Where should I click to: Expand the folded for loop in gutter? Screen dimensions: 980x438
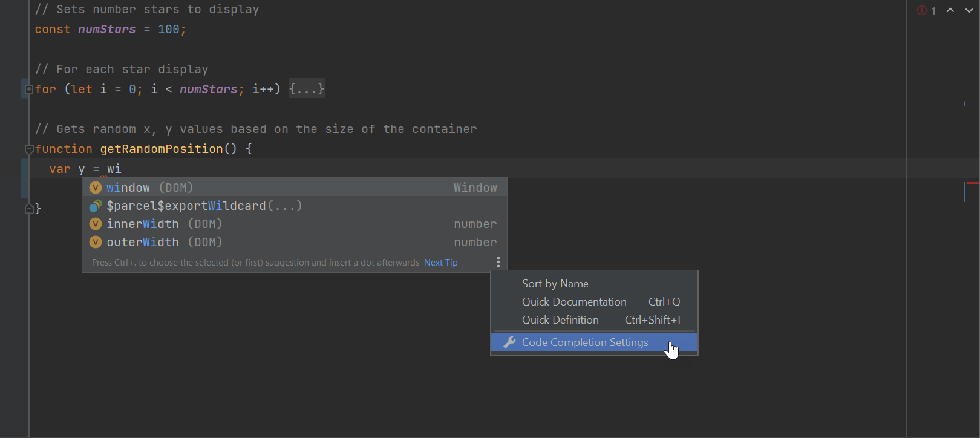click(28, 89)
